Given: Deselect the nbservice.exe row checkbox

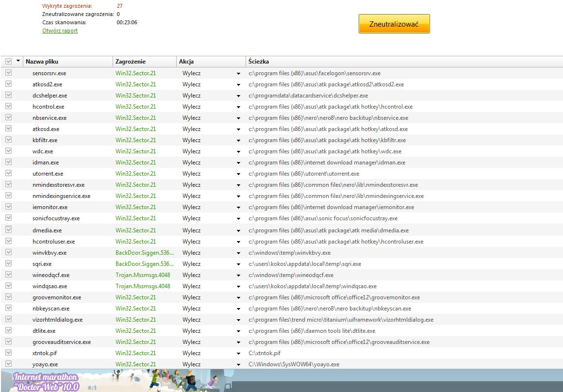Looking at the screenshot, I should [x=9, y=117].
